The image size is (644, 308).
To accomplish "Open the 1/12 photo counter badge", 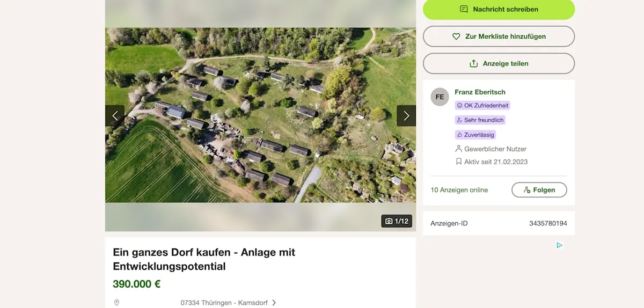I will [x=397, y=221].
